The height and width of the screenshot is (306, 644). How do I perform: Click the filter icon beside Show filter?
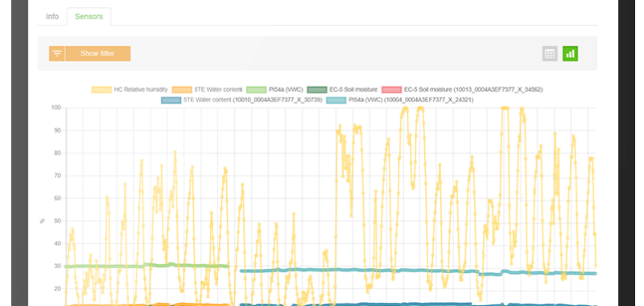point(57,53)
